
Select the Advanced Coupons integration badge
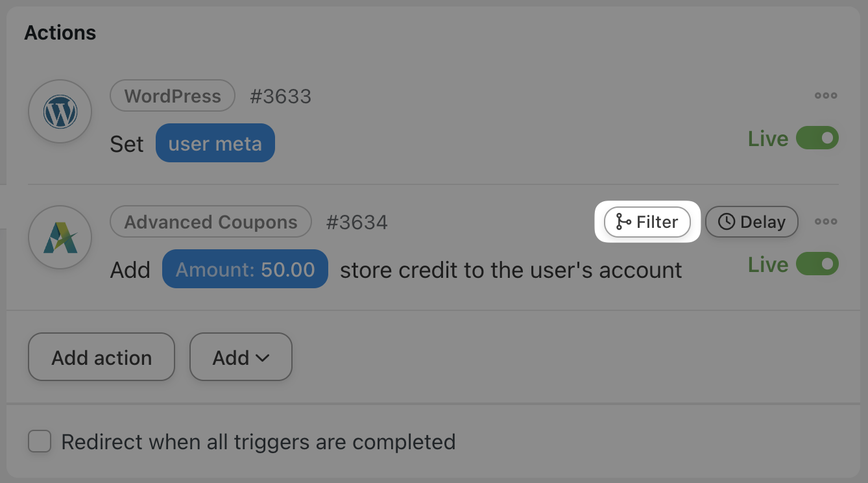click(211, 222)
